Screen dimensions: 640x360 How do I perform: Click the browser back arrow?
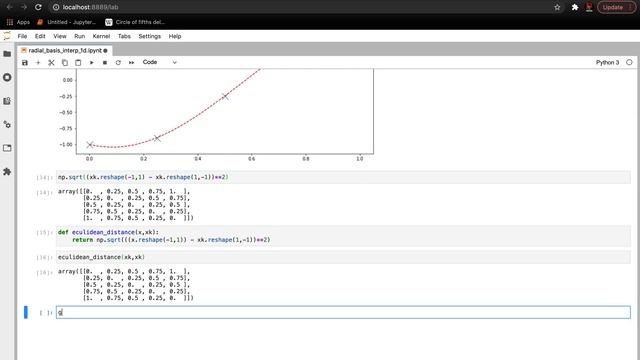(x=9, y=7)
